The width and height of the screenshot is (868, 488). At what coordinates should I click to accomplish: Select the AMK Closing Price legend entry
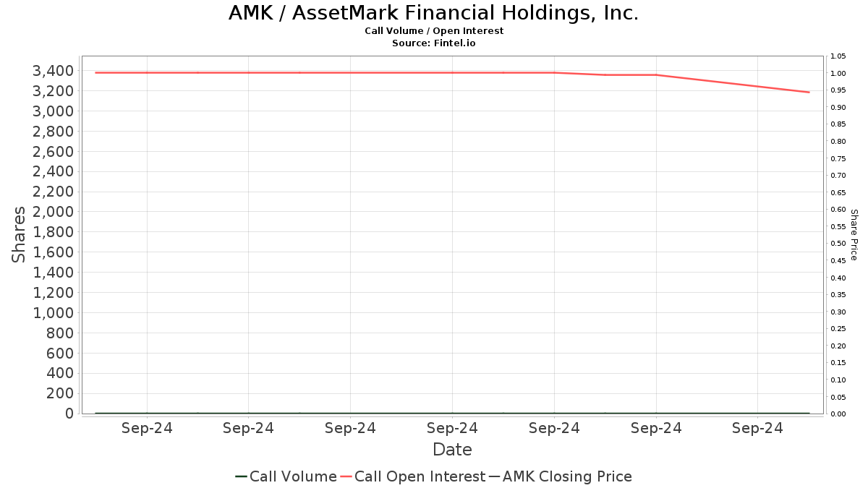560,476
